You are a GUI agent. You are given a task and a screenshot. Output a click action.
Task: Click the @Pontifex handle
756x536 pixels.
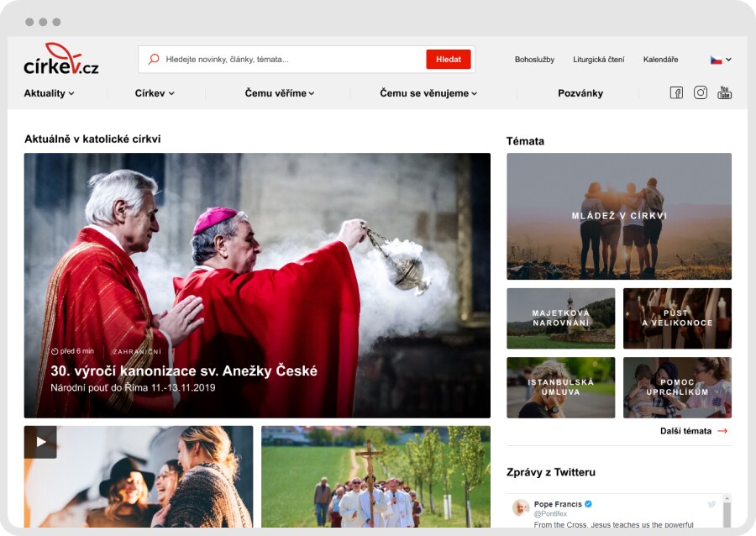(550, 514)
